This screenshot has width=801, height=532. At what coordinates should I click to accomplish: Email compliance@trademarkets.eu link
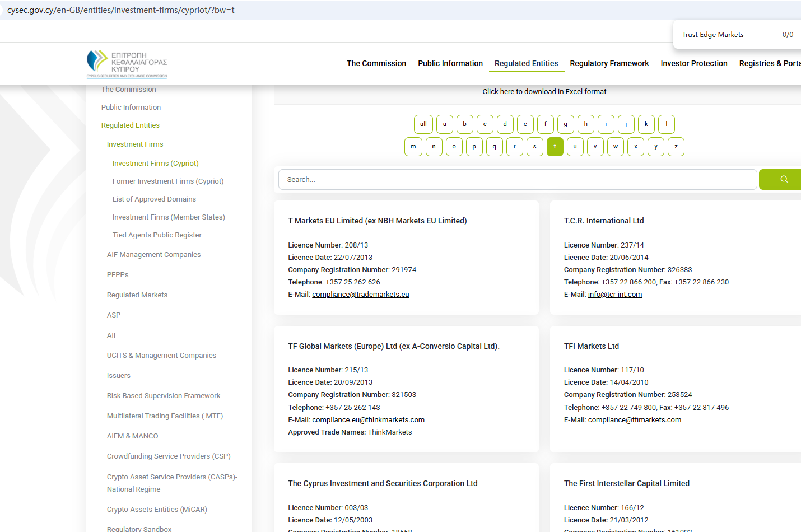tap(360, 295)
